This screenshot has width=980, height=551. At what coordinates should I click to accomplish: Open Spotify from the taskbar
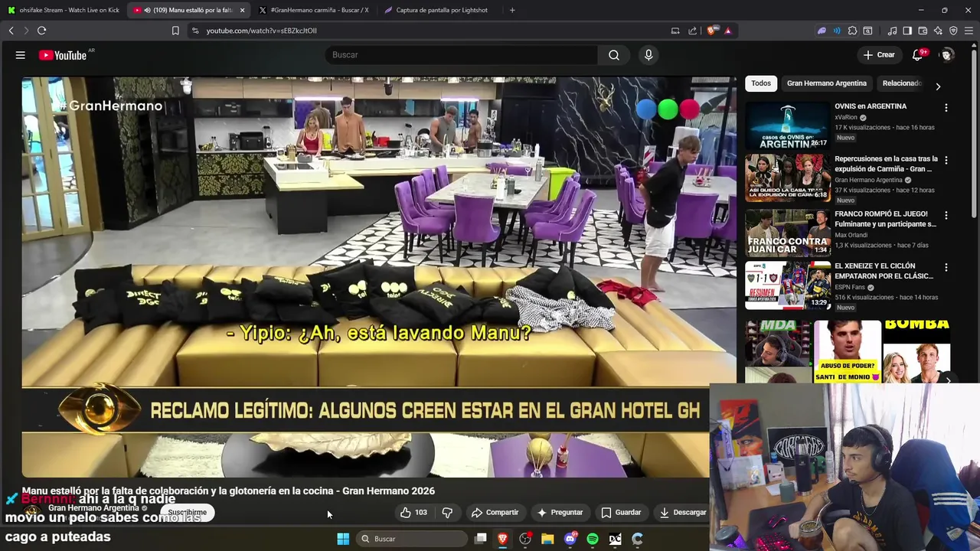click(x=593, y=539)
